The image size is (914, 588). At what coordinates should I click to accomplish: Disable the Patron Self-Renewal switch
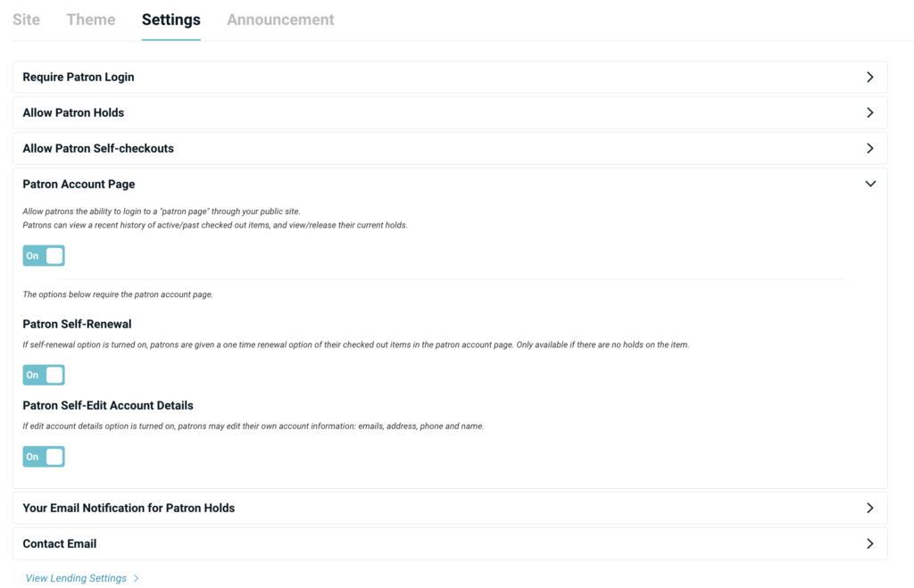[x=44, y=375]
